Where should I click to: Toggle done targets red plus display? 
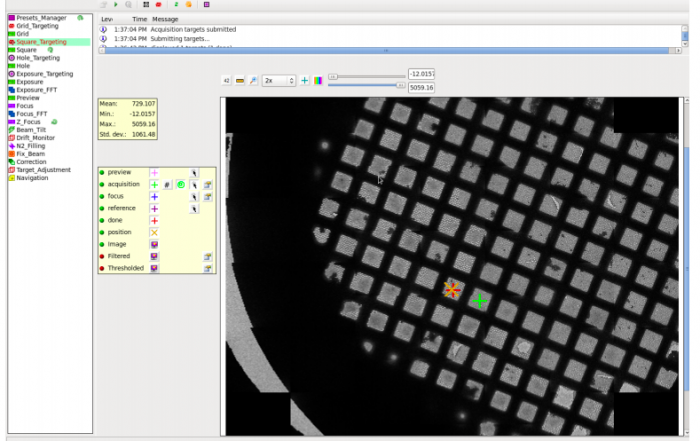coord(154,220)
